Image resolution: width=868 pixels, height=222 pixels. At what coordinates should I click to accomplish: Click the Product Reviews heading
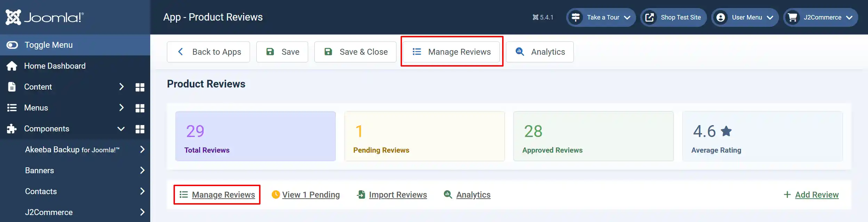pyautogui.click(x=206, y=84)
